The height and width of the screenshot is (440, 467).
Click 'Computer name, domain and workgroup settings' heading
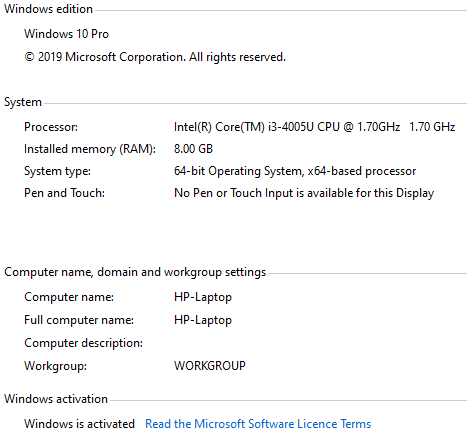(x=135, y=272)
